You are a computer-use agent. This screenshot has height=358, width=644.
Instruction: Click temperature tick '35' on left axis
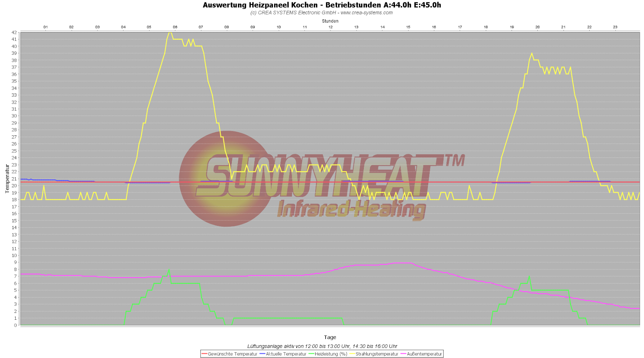click(14, 81)
